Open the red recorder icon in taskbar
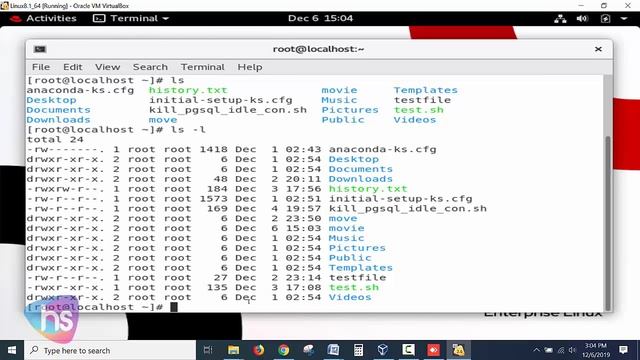 tap(433, 350)
